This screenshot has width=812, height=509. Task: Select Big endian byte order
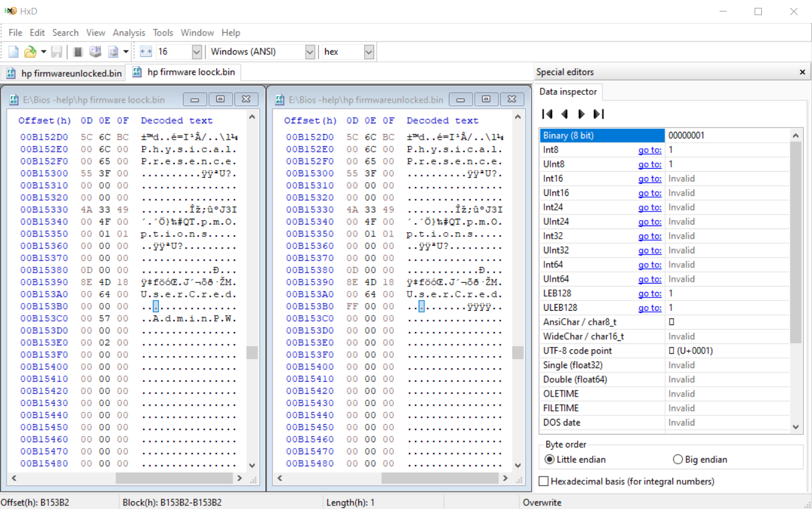(x=678, y=459)
